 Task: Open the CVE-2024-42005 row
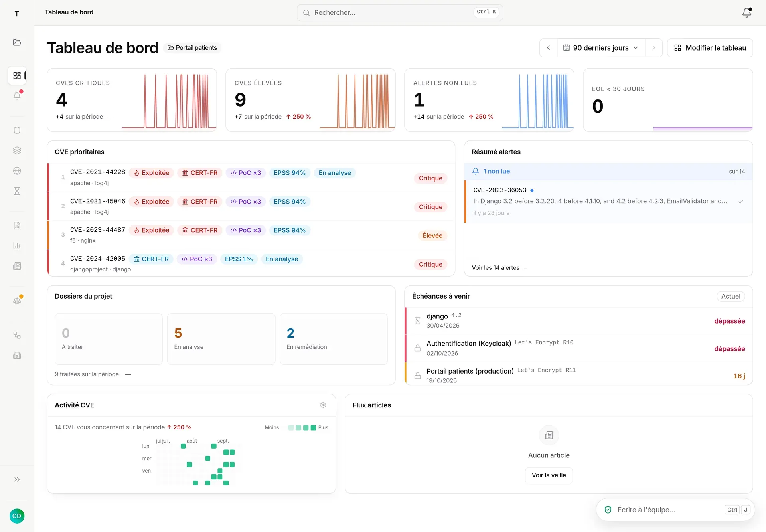coord(251,263)
